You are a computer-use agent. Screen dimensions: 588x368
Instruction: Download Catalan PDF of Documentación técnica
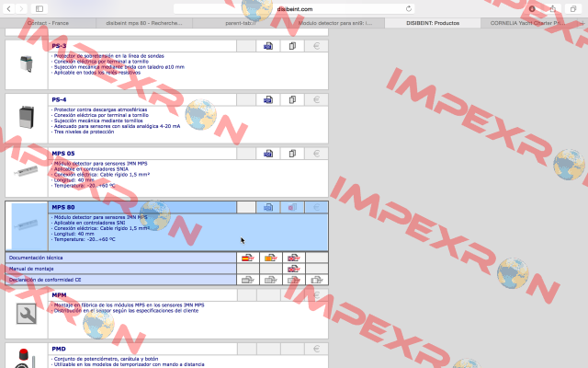pyautogui.click(x=270, y=258)
